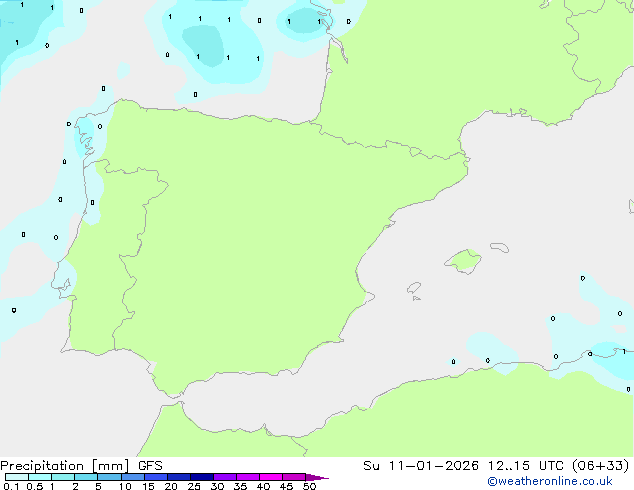
Task: Click the '0.1' legend scale value
Action: (x=11, y=486)
